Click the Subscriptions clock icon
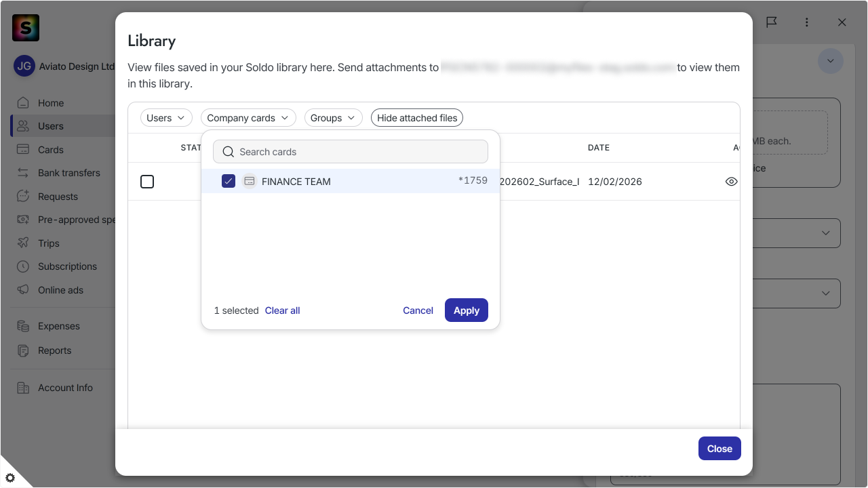The height and width of the screenshot is (488, 868). pyautogui.click(x=23, y=266)
